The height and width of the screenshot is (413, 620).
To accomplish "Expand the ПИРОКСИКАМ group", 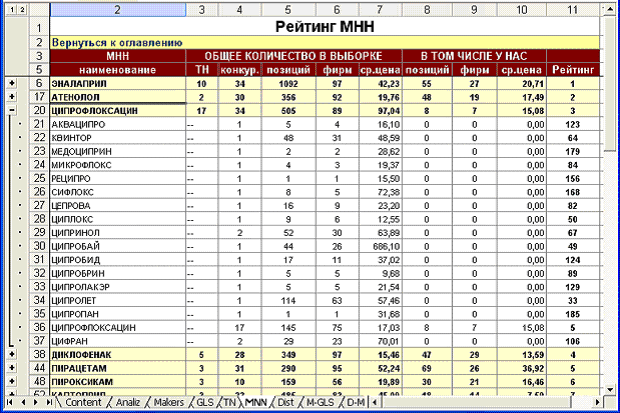I will tap(12, 381).
